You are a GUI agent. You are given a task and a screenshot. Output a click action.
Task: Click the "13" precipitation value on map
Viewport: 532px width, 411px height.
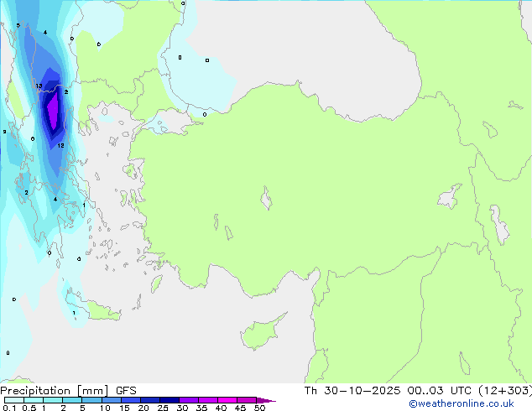coord(39,86)
